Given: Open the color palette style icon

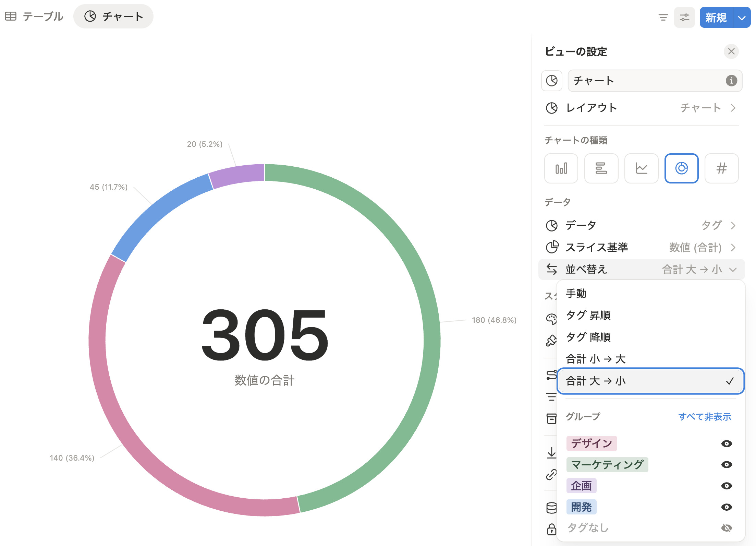Looking at the screenshot, I should click(551, 319).
